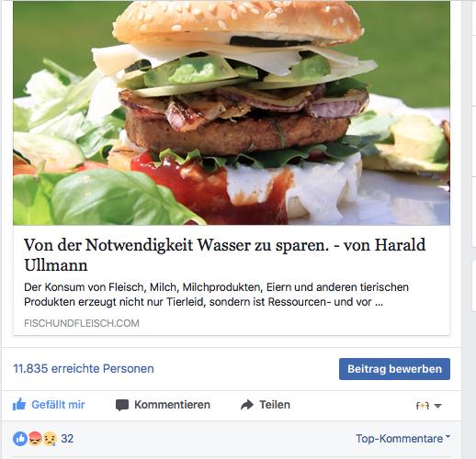Screen dimensions: 476x459
Task: Click the angry reaction emoji
Action: tap(35, 439)
